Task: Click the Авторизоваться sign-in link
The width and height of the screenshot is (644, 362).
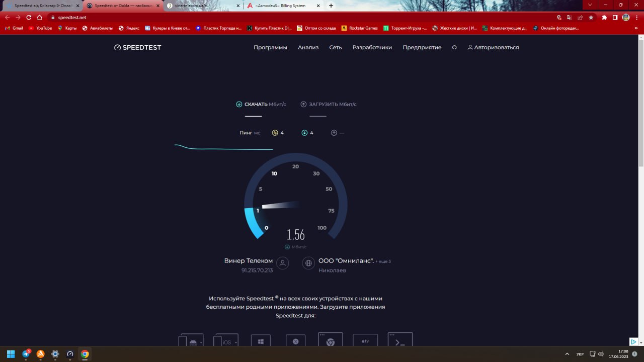Action: pyautogui.click(x=493, y=47)
